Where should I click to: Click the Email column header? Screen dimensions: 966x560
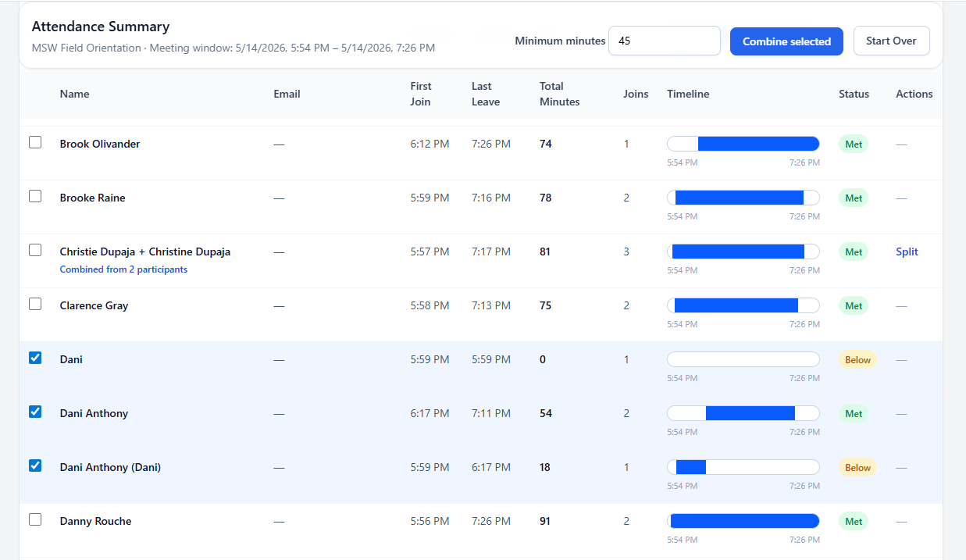(x=287, y=94)
